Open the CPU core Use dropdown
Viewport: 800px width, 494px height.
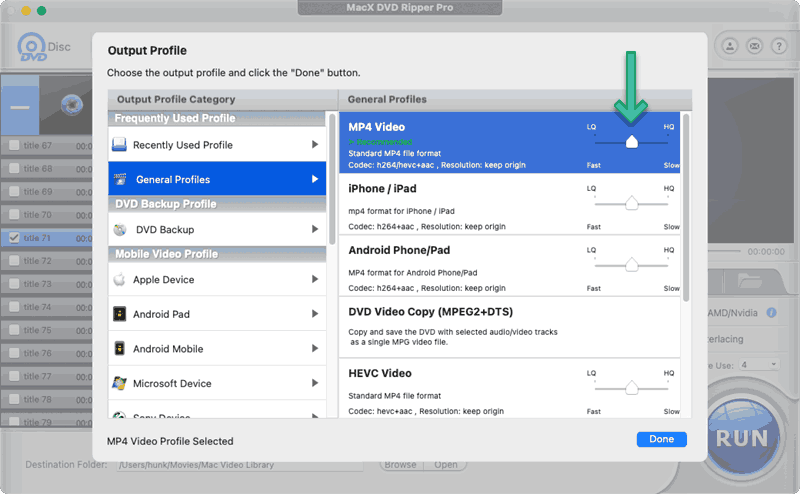[x=759, y=364]
